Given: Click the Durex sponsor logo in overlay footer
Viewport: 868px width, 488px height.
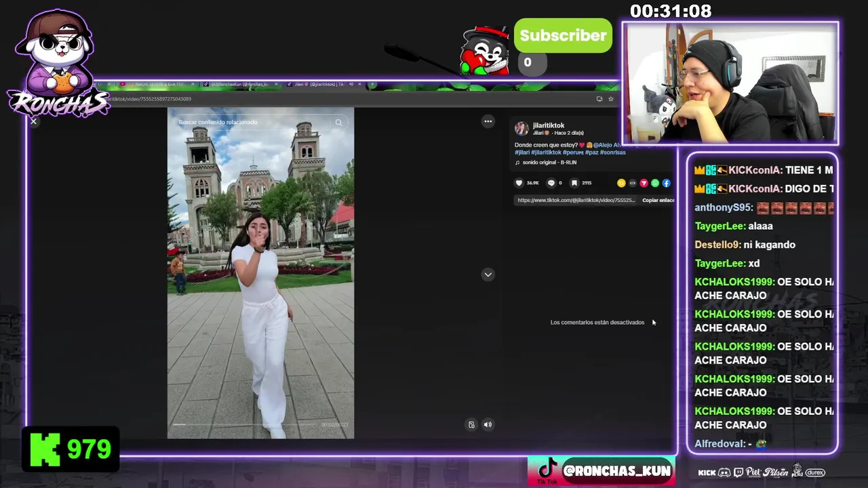Looking at the screenshot, I should pyautogui.click(x=815, y=472).
